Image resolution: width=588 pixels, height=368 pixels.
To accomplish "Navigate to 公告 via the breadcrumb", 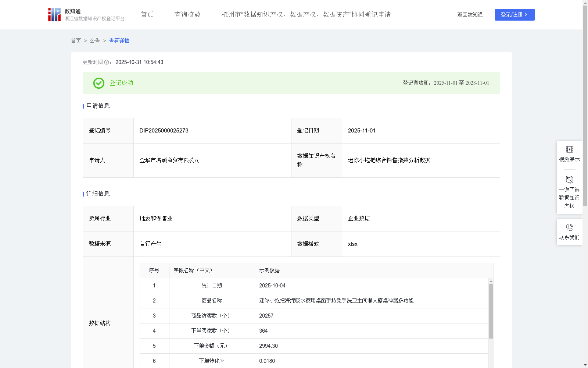I will (95, 41).
